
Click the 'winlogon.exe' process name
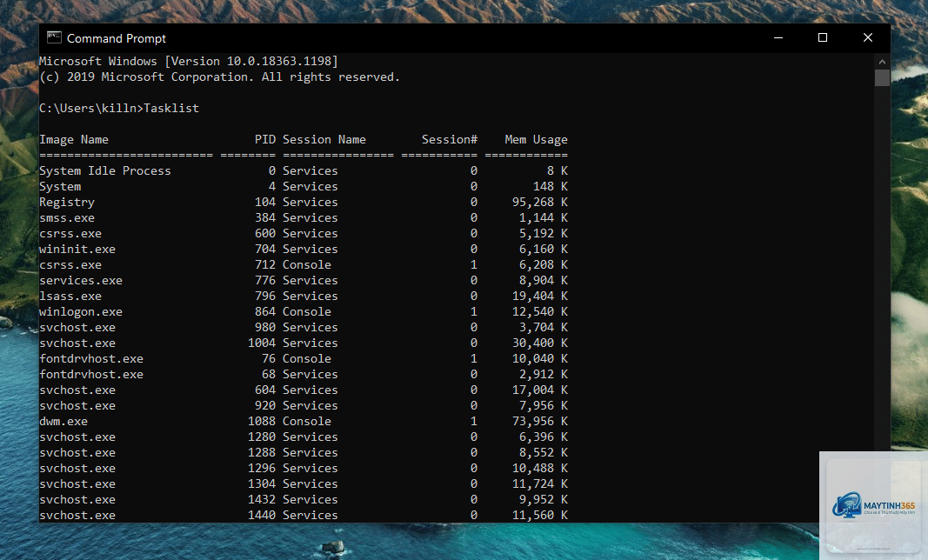click(x=81, y=312)
